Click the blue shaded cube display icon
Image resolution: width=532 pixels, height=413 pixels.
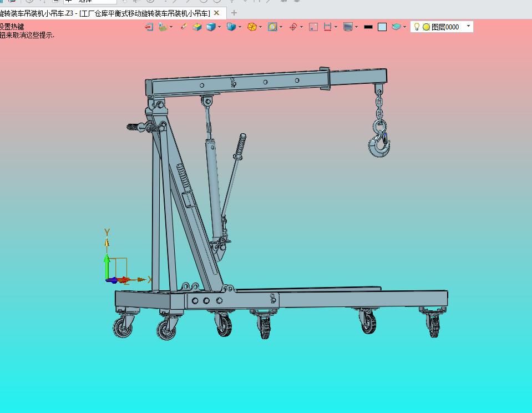(211, 27)
